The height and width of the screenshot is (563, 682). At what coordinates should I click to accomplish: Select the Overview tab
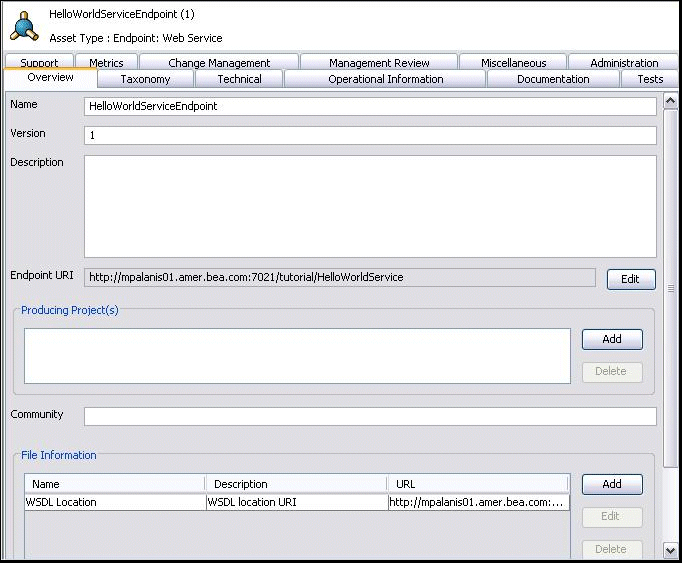(50, 78)
